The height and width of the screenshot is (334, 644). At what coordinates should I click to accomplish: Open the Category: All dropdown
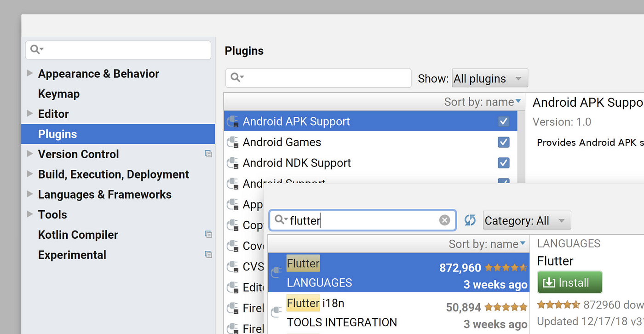[x=526, y=220]
